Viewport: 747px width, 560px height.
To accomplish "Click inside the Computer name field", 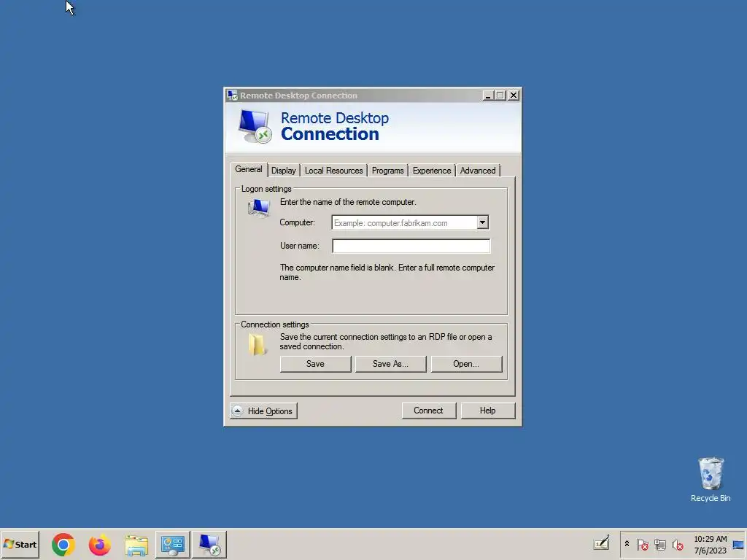I will click(404, 223).
